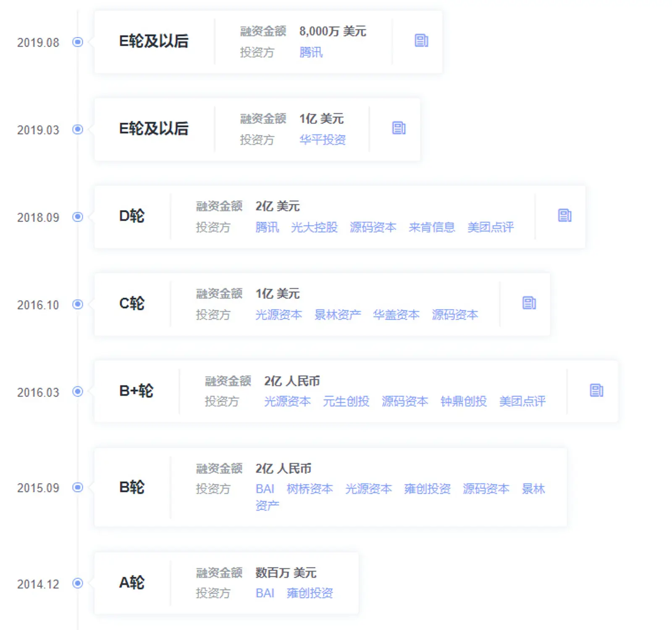
Task: Open BAI investor link in A轮 row
Action: [x=265, y=593]
